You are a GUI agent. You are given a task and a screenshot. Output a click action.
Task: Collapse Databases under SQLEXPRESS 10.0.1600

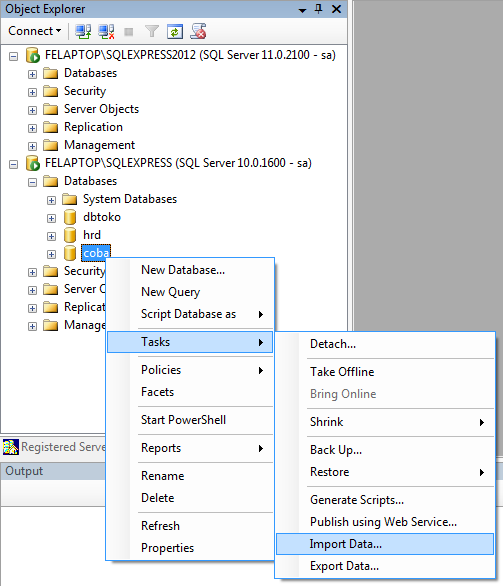click(33, 182)
